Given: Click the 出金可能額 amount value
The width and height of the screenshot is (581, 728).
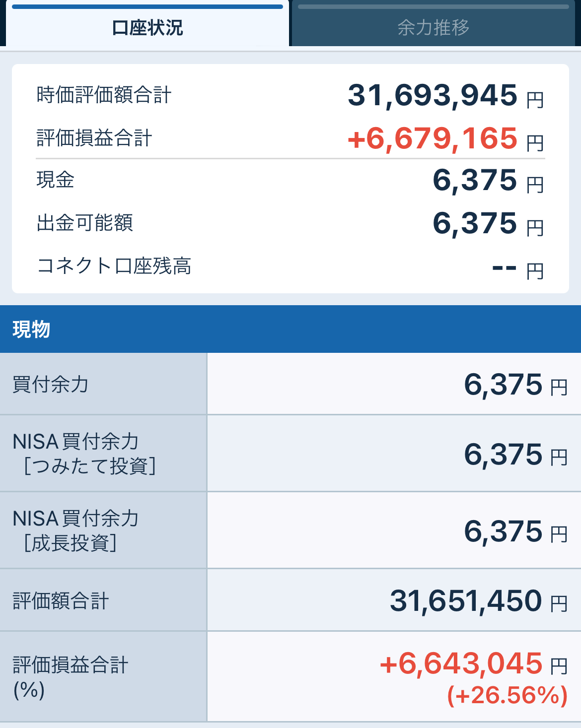Looking at the screenshot, I should click(488, 223).
